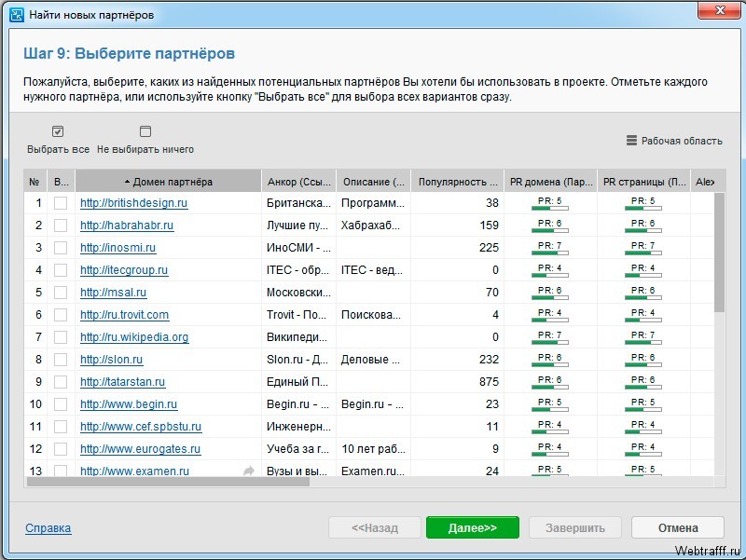Click the vertical scrollbar thumb of the table
The height and width of the screenshot is (560, 746).
pos(719,252)
